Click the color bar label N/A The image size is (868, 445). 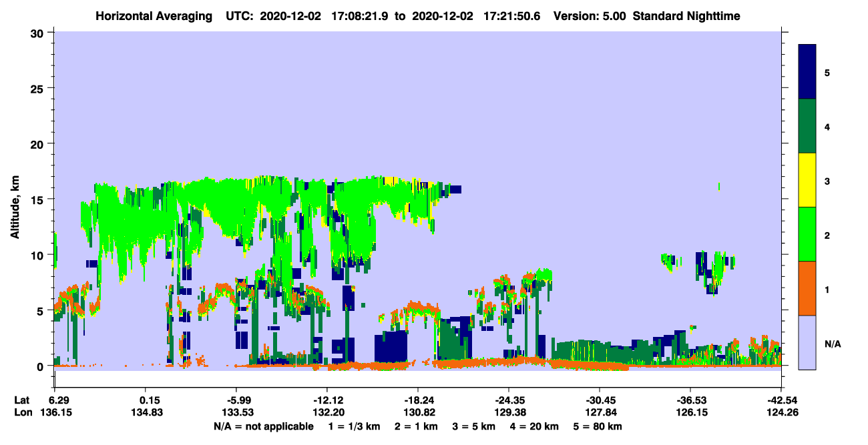click(x=832, y=344)
